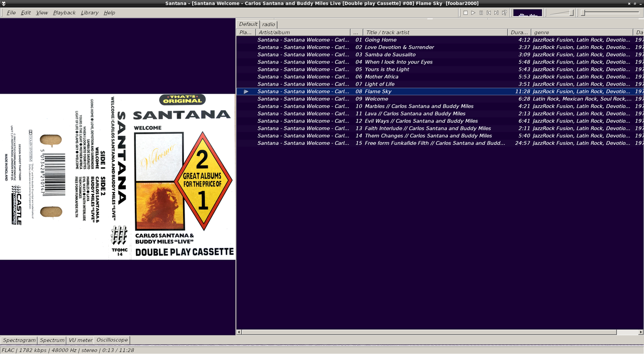Switch to the Spectrum tab
The height and width of the screenshot is (354, 644).
point(52,340)
